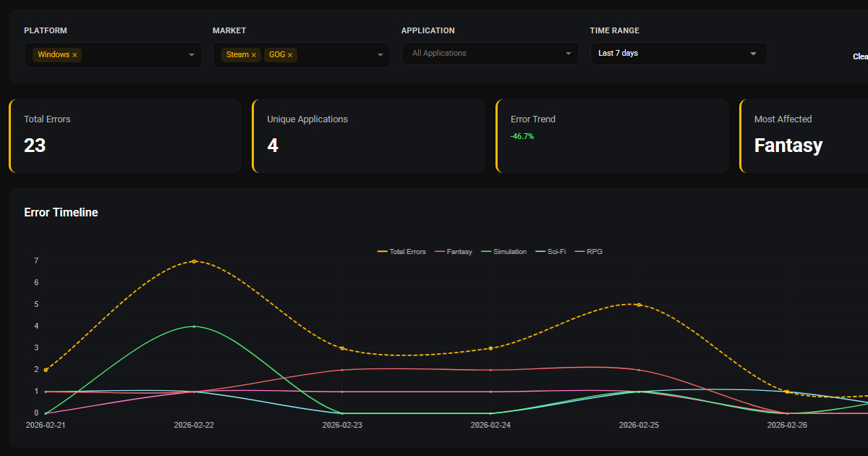Hide the Fantasy series via legend
This screenshot has width=868, height=456.
(454, 252)
